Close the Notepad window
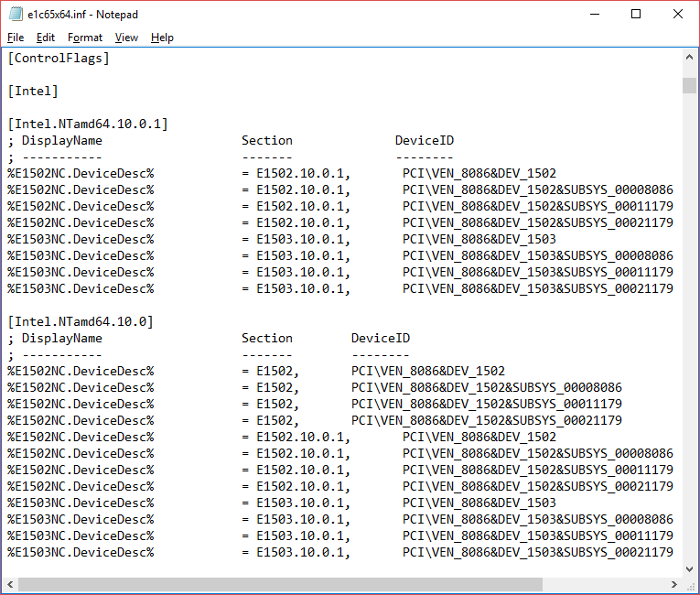The height and width of the screenshot is (595, 700). coord(678,15)
